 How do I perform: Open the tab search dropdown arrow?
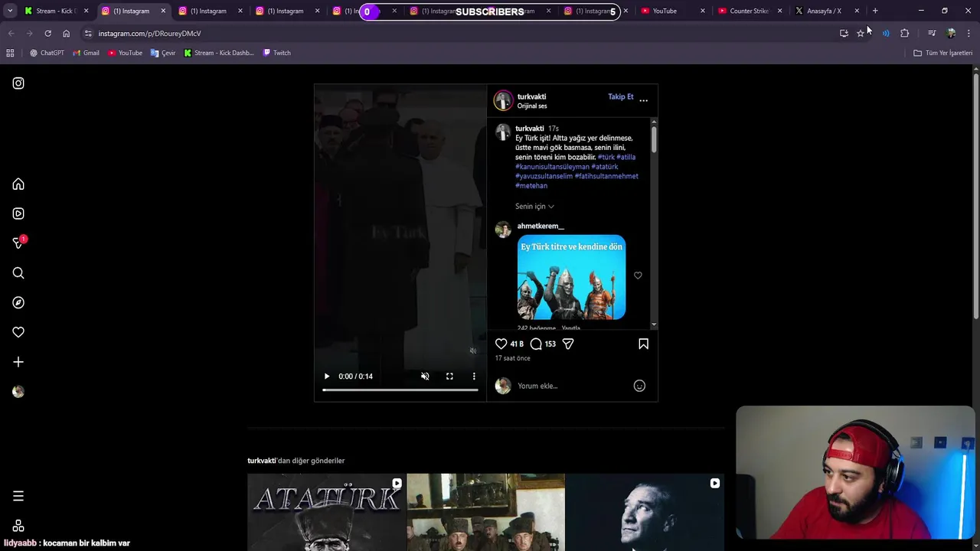(9, 11)
